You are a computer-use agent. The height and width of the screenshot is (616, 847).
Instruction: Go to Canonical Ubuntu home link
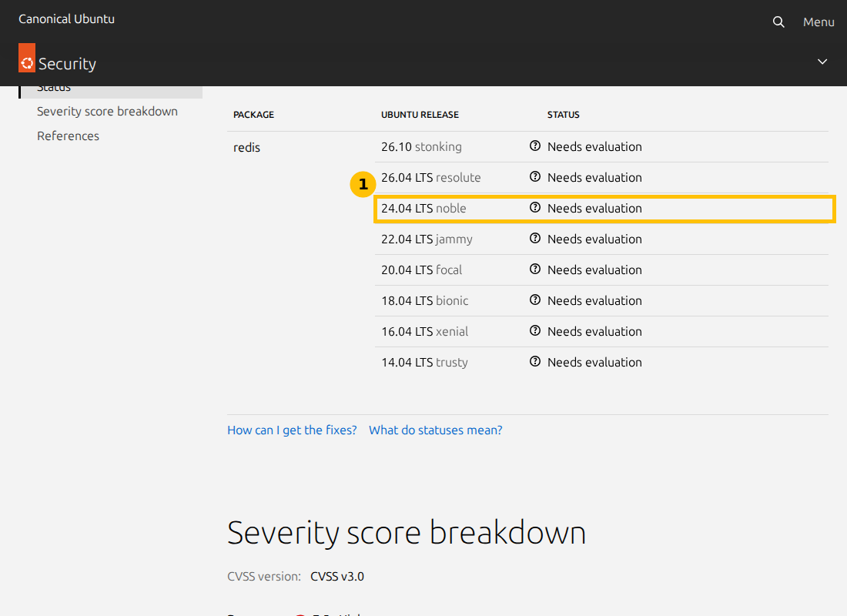[x=66, y=19]
